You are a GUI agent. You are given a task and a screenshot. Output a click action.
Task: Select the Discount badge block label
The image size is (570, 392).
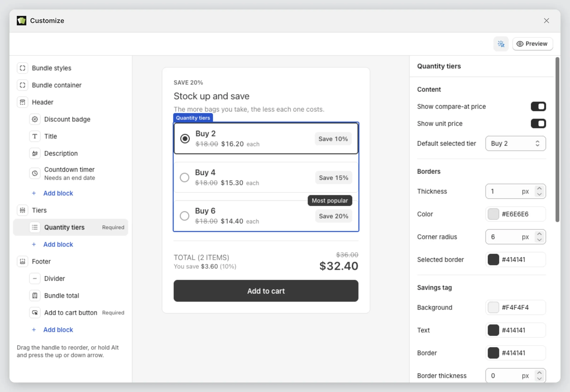click(67, 119)
